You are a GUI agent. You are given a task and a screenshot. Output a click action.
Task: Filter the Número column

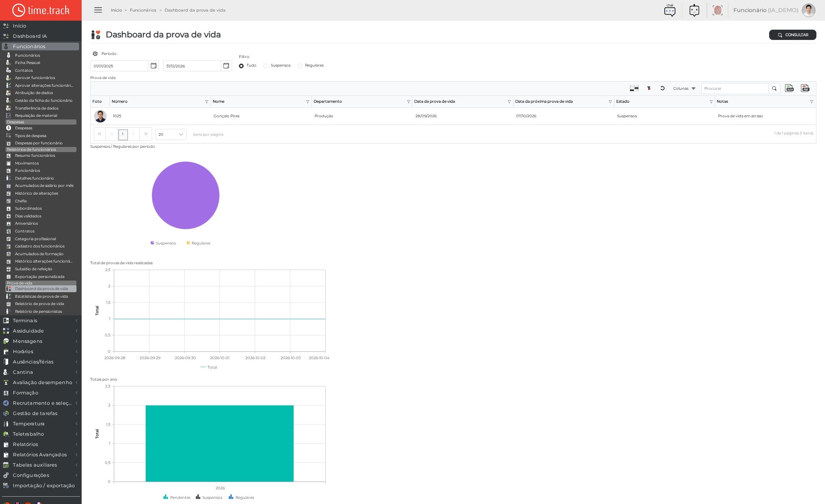click(207, 102)
